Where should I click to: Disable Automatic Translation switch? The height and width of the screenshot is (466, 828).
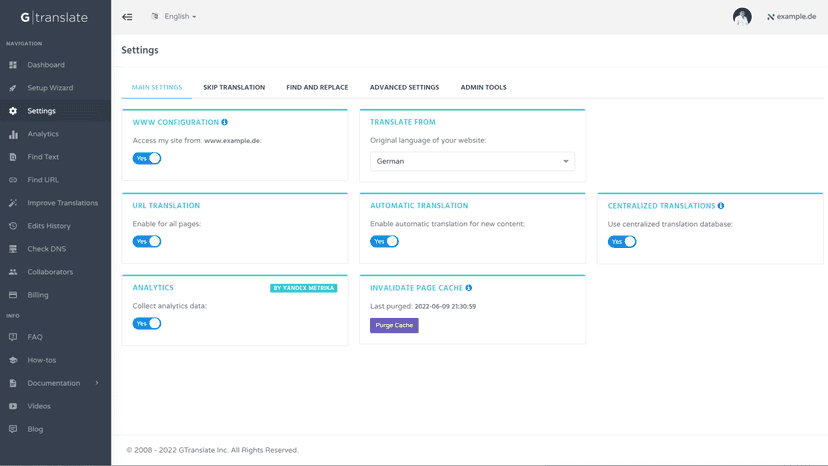(x=384, y=241)
